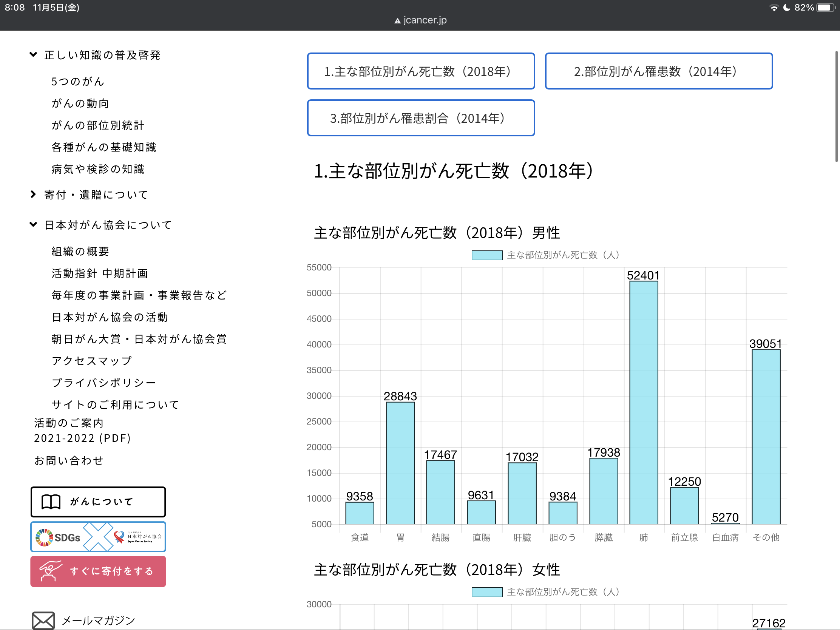840x630 pixels.
Task: Tap the warning triangle beside jcancer.jp
Action: (397, 21)
